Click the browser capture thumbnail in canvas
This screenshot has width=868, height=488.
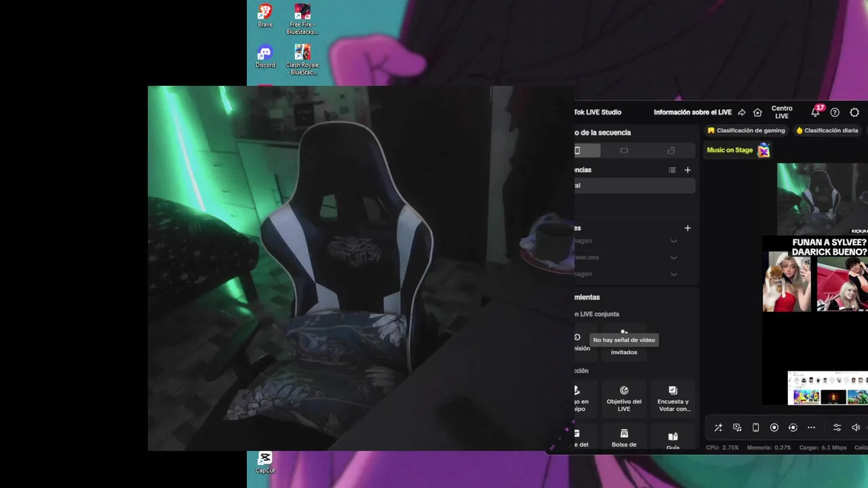click(828, 388)
